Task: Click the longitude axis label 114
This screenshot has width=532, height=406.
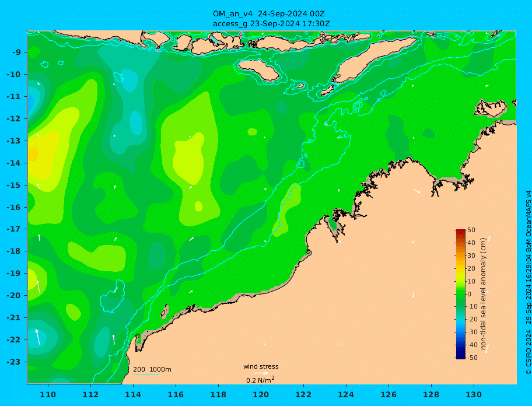Action: 133,394
